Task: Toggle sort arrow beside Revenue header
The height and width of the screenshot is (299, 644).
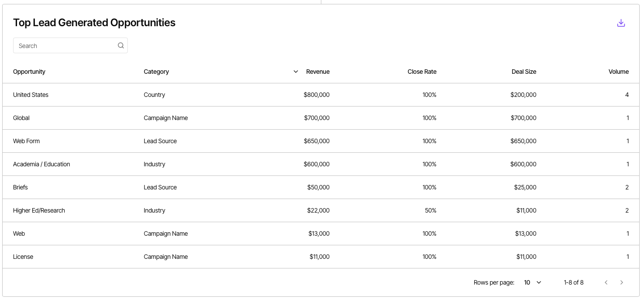Action: click(x=296, y=72)
